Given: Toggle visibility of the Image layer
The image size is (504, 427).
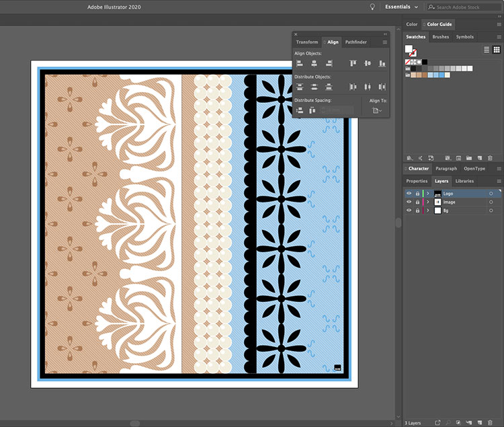Looking at the screenshot, I should pos(409,202).
